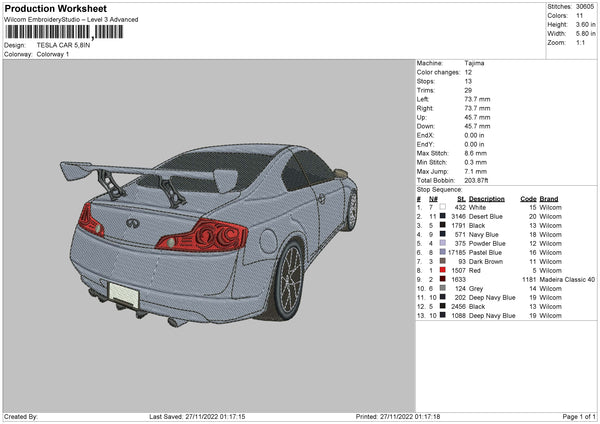Viewport: 600px width, 424px height.
Task: Click the Tajima machine value
Action: [475, 62]
